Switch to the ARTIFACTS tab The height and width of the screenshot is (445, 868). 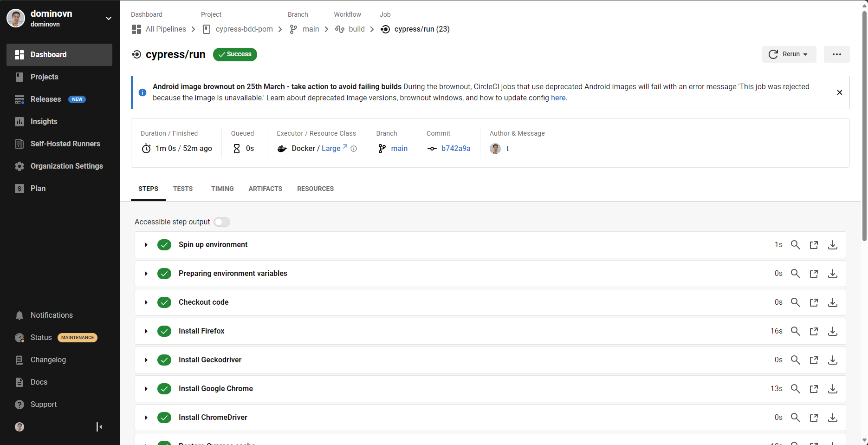pos(265,189)
